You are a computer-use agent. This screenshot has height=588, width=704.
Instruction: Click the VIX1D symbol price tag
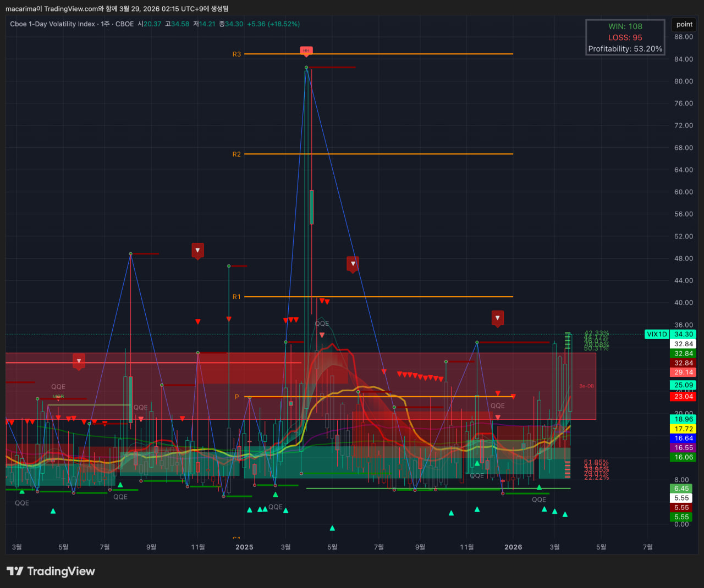click(x=657, y=334)
